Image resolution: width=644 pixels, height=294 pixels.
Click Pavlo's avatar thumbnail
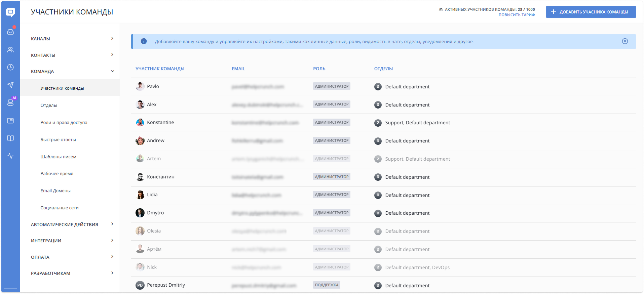click(140, 87)
